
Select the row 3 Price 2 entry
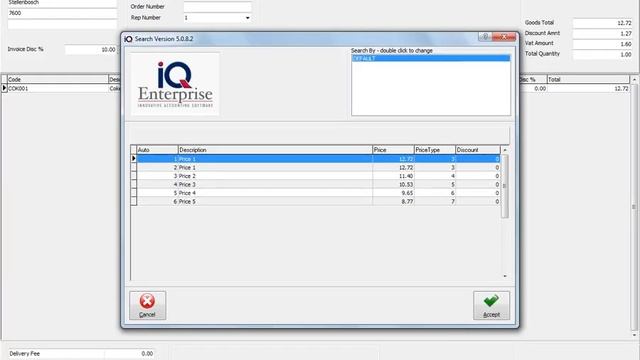coord(318,176)
